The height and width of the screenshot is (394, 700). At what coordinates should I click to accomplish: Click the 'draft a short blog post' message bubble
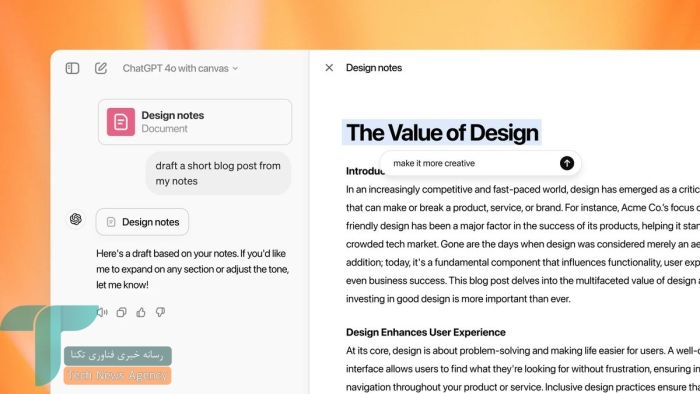pos(218,173)
